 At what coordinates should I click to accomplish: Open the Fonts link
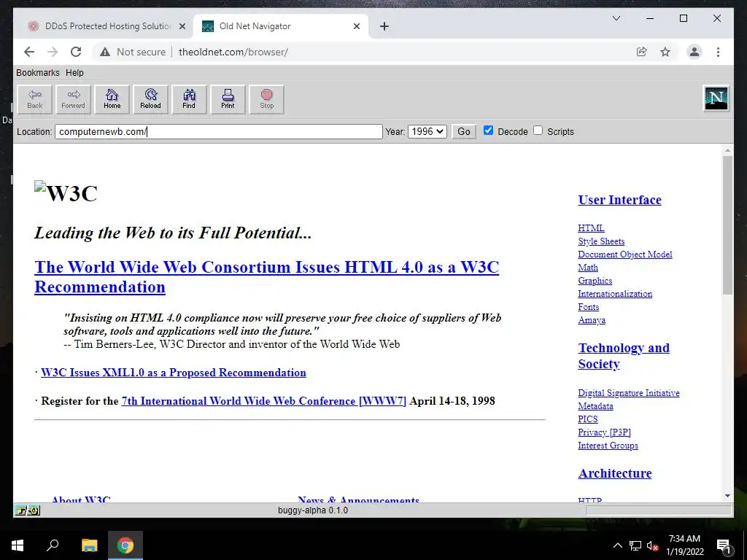click(589, 307)
